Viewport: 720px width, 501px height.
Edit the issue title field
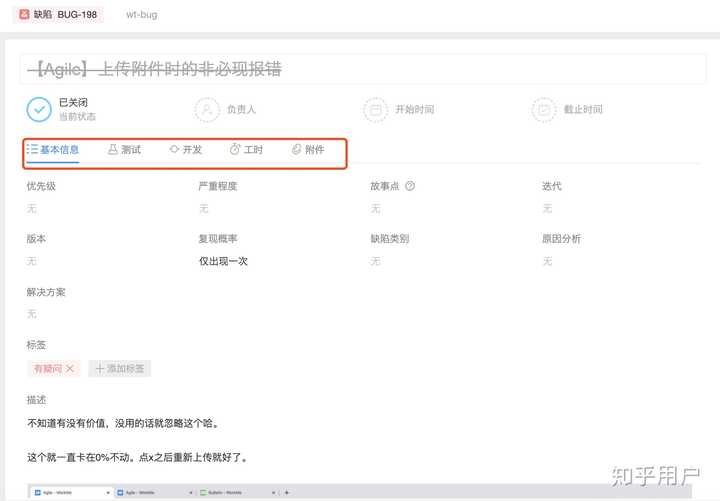(x=363, y=69)
